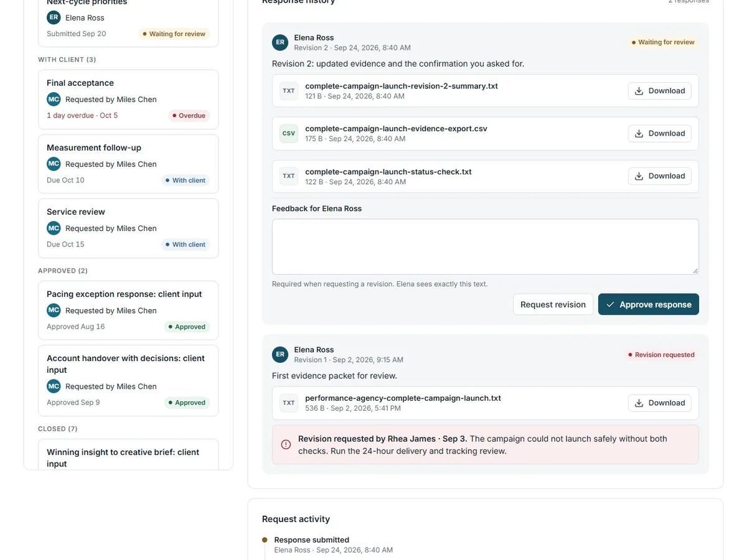Click the Revision requested status badge
Viewport: 747px width, 560px height.
pyautogui.click(x=660, y=355)
